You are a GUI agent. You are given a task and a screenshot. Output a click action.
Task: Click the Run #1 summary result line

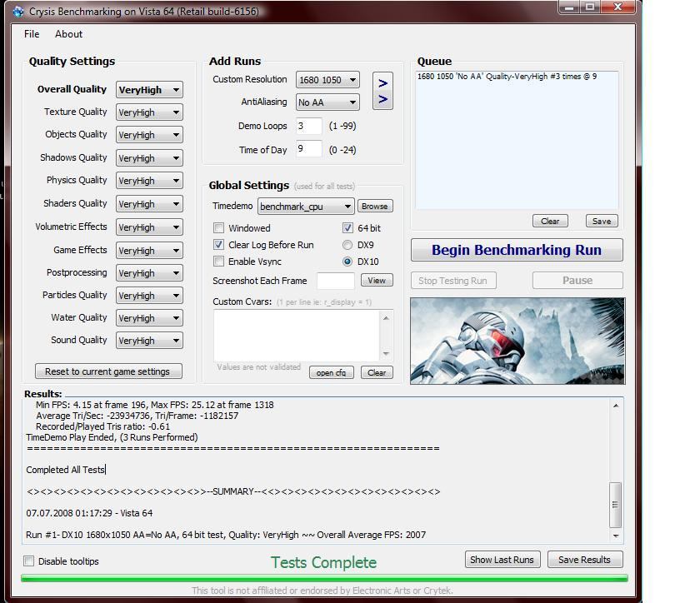(x=226, y=535)
